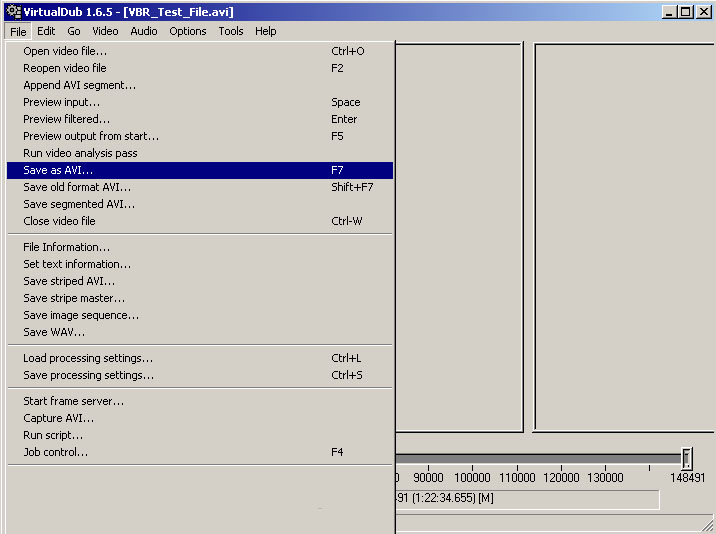The height and width of the screenshot is (534, 716).
Task: Choose Append AVI segment...
Action: click(200, 85)
